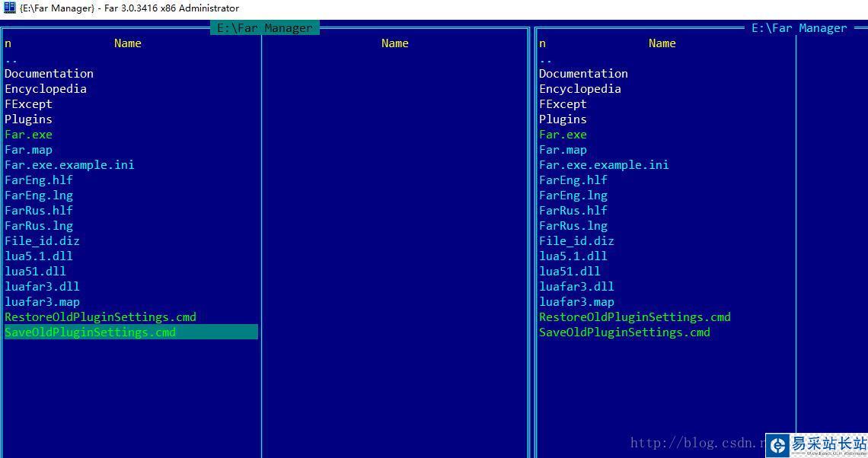Select lua5.1.dll in left panel
Screen dimensions: 868x458
(x=39, y=256)
